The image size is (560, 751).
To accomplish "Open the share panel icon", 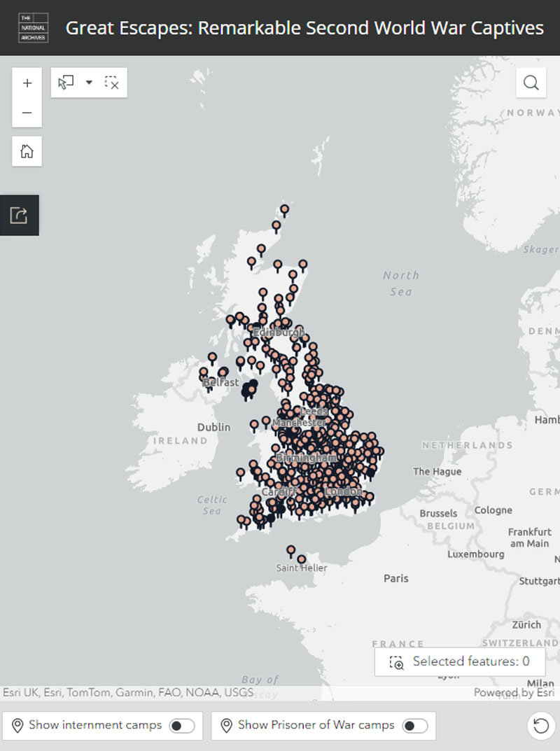I will tap(20, 214).
